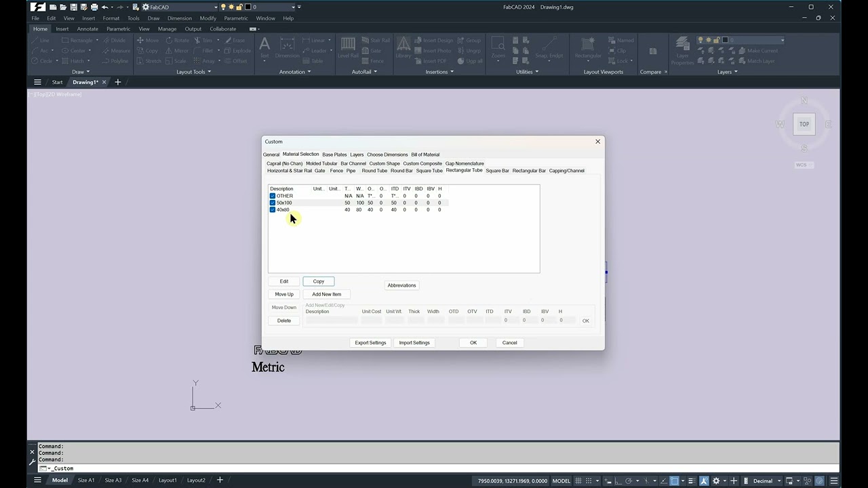
Task: Toggle MODEL space button in status bar
Action: tap(561, 481)
